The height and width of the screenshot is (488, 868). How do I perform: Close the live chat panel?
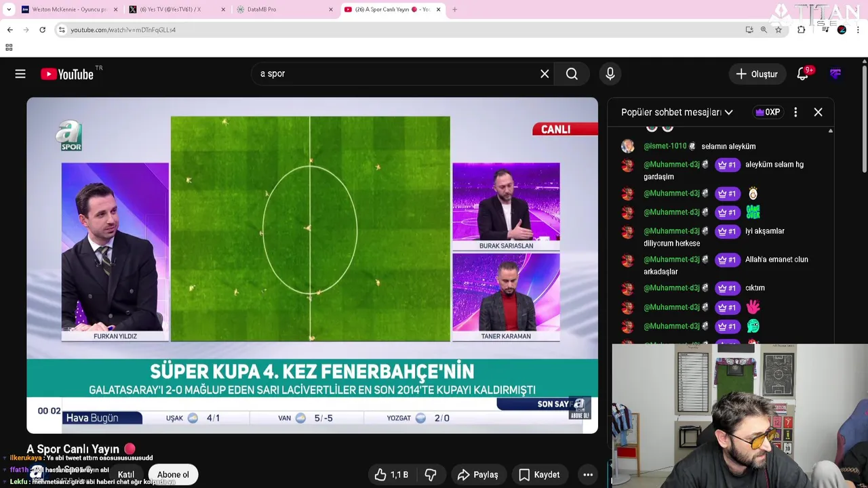tap(818, 113)
